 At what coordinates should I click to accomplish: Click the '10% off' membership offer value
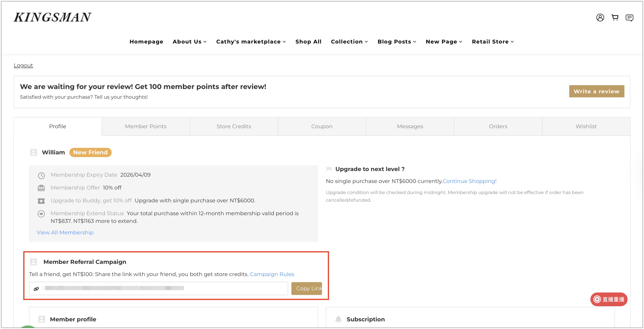pyautogui.click(x=112, y=188)
